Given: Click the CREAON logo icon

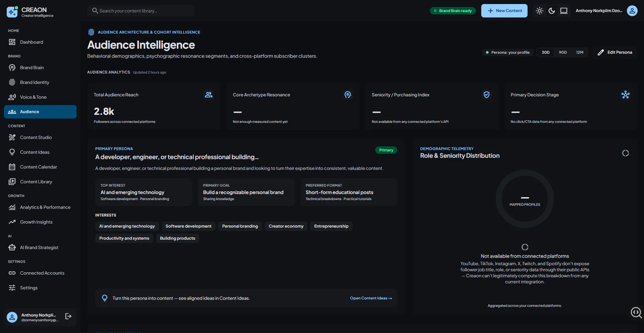Looking at the screenshot, I should [x=12, y=12].
